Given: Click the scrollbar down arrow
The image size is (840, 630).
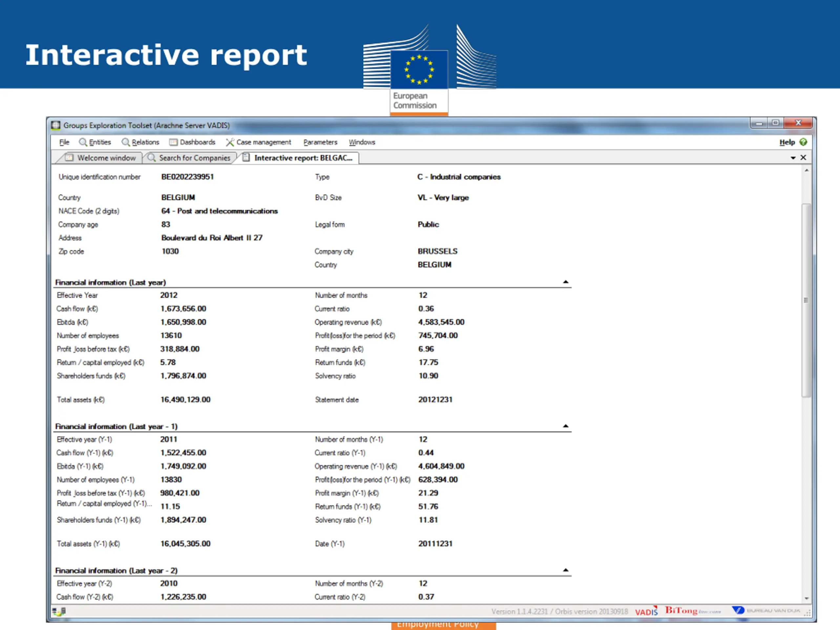Looking at the screenshot, I should (806, 598).
